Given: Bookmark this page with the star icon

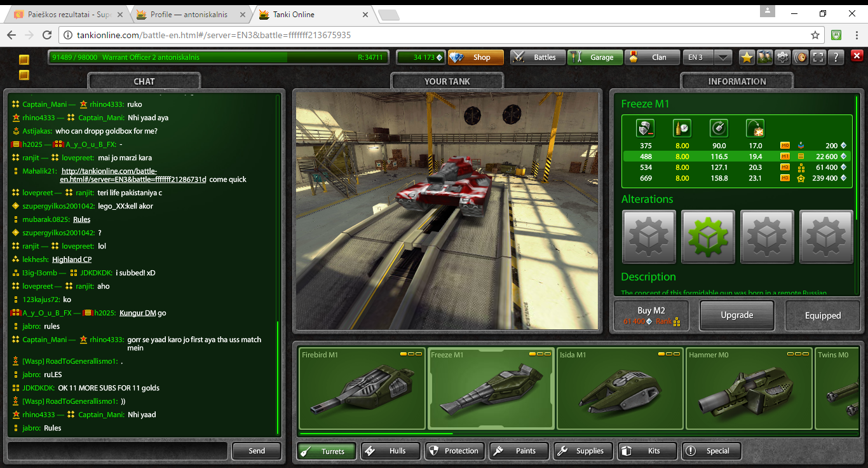Looking at the screenshot, I should pos(815,35).
